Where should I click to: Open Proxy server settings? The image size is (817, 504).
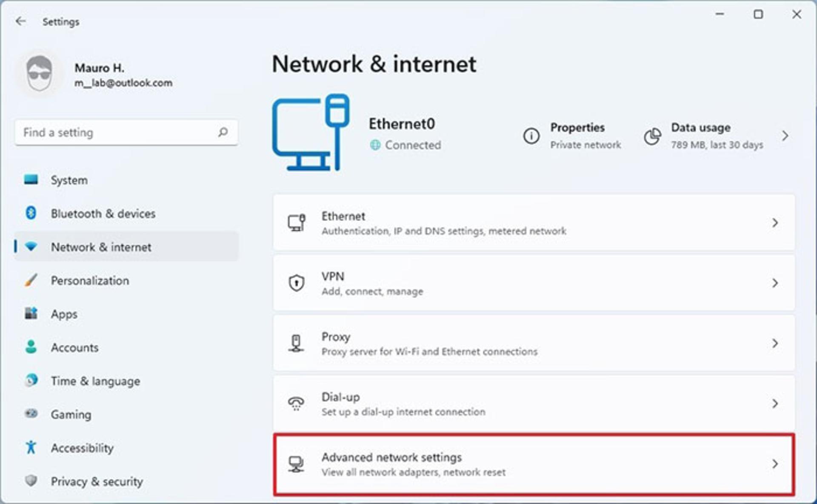pos(534,343)
